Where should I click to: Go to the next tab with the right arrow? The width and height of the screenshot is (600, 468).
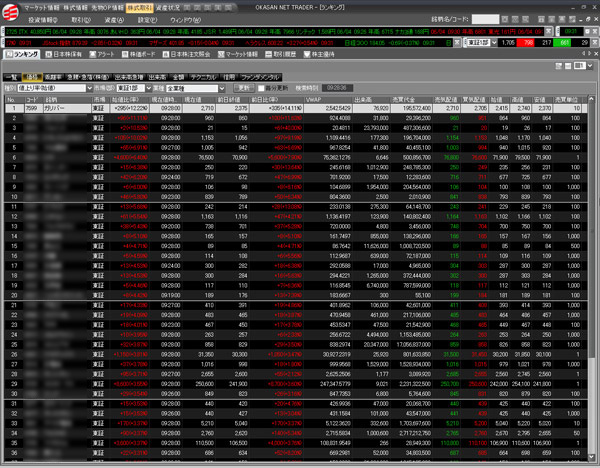click(x=590, y=54)
